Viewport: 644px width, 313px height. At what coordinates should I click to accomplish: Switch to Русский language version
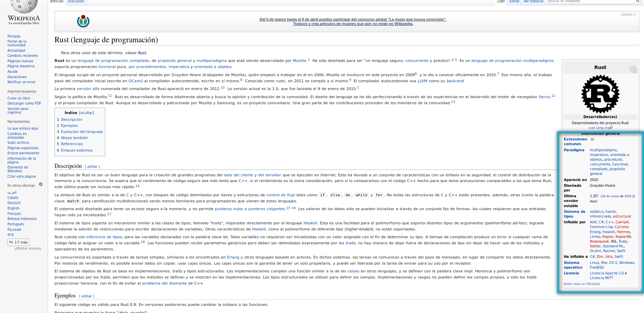(14, 230)
